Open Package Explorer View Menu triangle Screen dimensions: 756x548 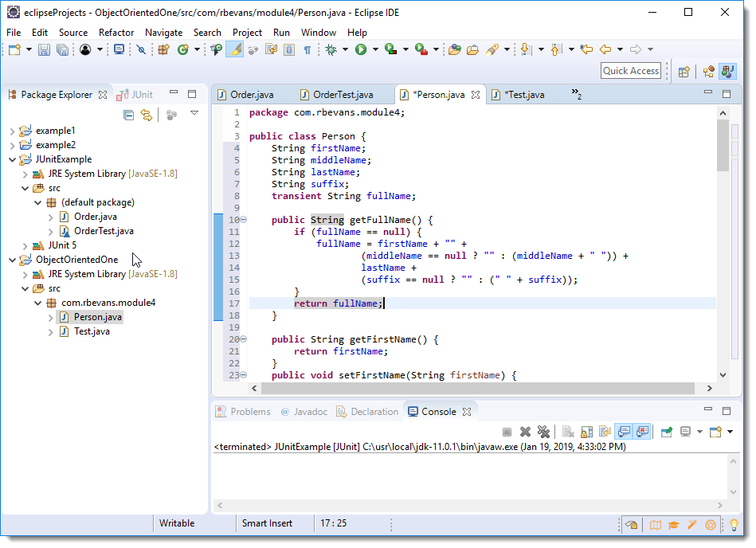194,114
